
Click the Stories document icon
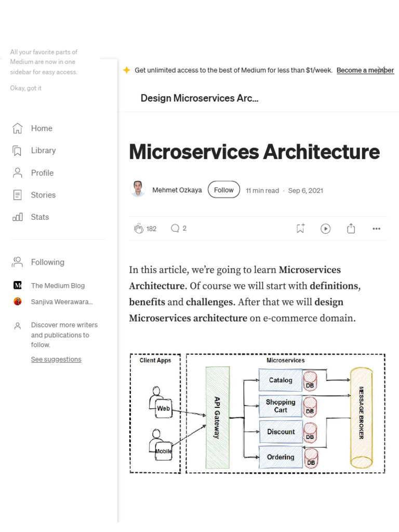pyautogui.click(x=17, y=195)
